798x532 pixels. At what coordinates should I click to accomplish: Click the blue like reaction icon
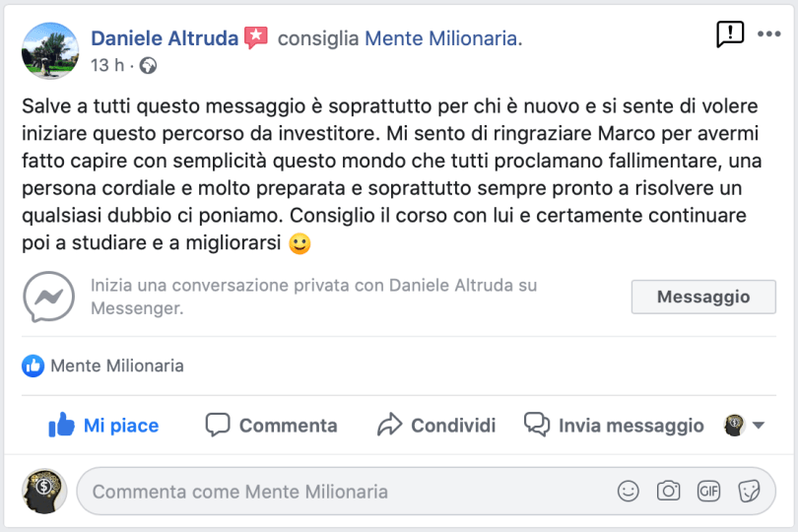point(33,366)
